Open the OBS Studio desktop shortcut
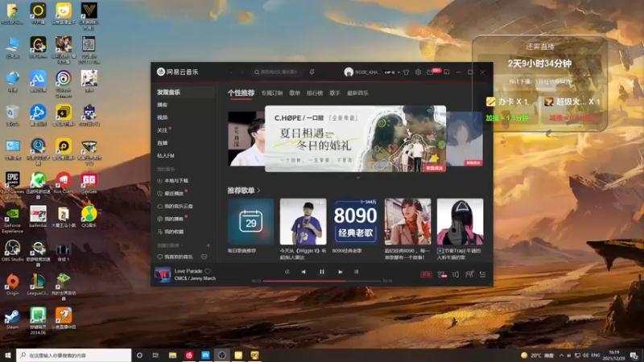 (12, 251)
